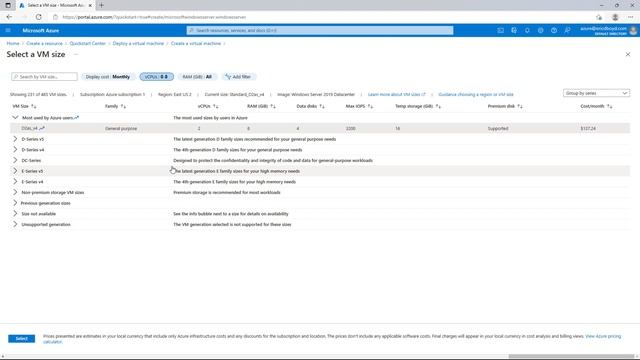The width and height of the screenshot is (640, 360).
Task: Expand the D-Series v4 group
Action: (x=15, y=149)
